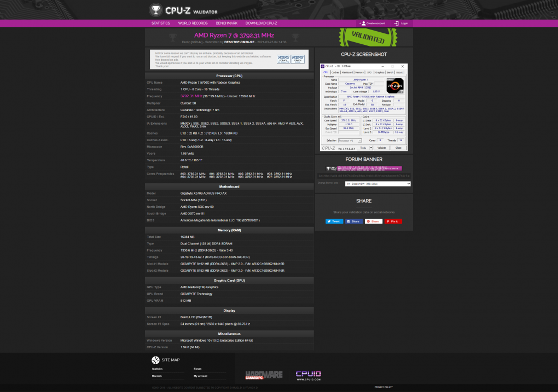This screenshot has width=558, height=392.
Task: Click 'GIGABYTE Technology' GPU brand value
Action: coord(196,294)
